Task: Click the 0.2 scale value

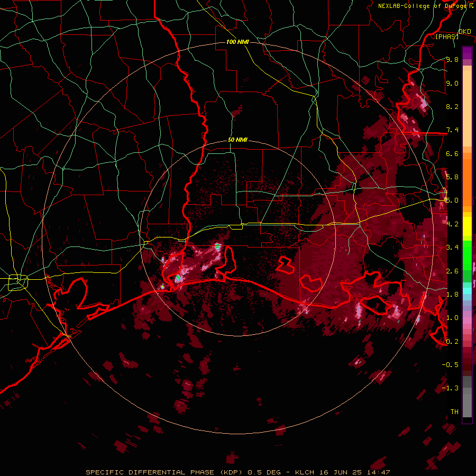Action: (452, 341)
